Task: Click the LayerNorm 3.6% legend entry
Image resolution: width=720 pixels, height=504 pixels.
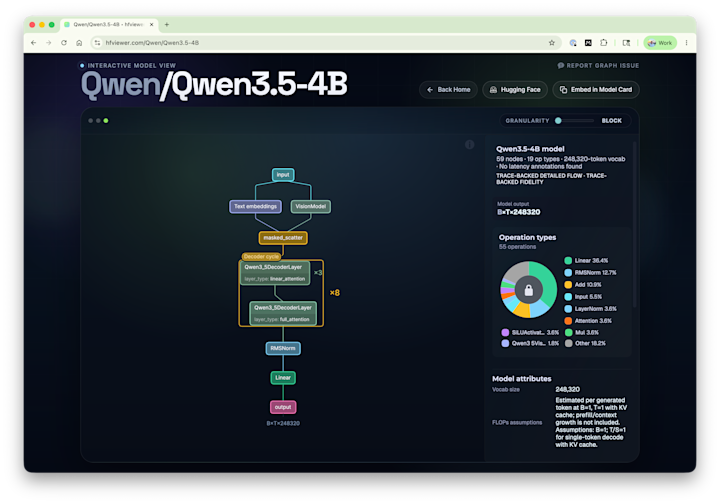Action: click(591, 308)
